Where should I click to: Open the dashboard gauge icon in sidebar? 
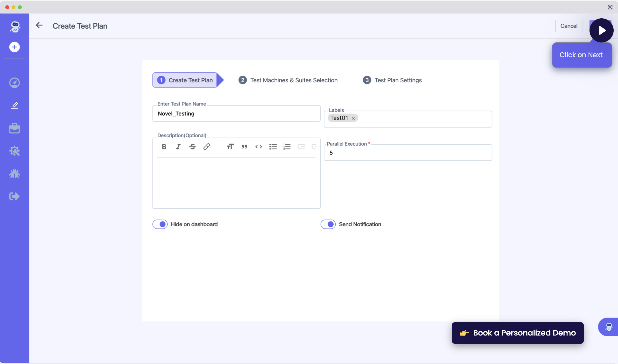pos(14,83)
